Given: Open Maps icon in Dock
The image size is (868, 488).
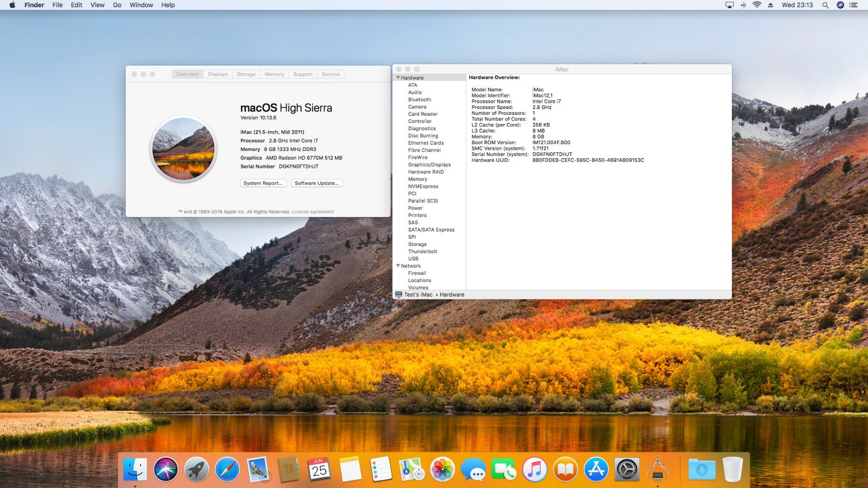Looking at the screenshot, I should 411,469.
